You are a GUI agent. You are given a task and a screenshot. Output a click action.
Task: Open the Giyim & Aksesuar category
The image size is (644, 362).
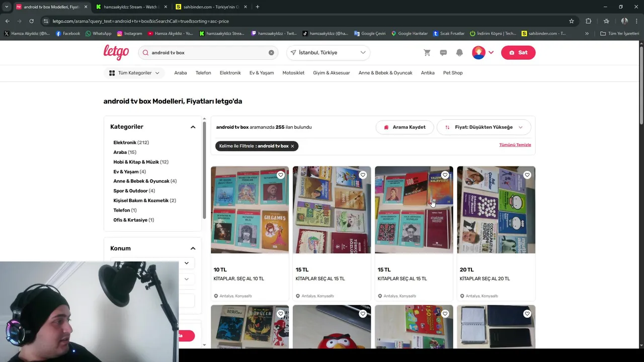[332, 73]
